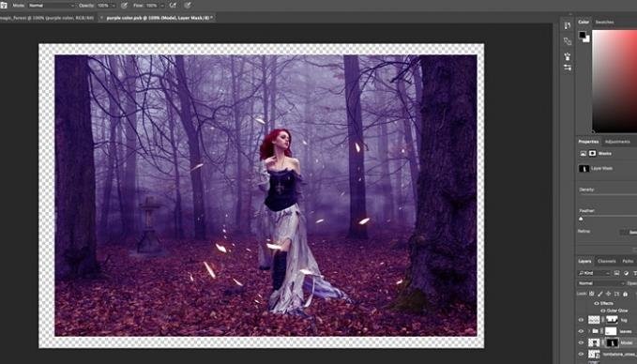The width and height of the screenshot is (637, 364).
Task: Switch to the Paths panel tab
Action: tap(628, 261)
